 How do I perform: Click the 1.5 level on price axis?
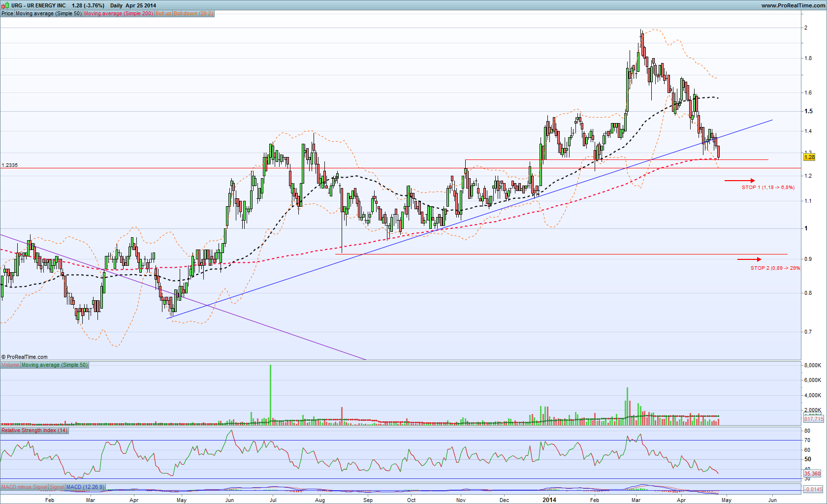click(x=808, y=111)
